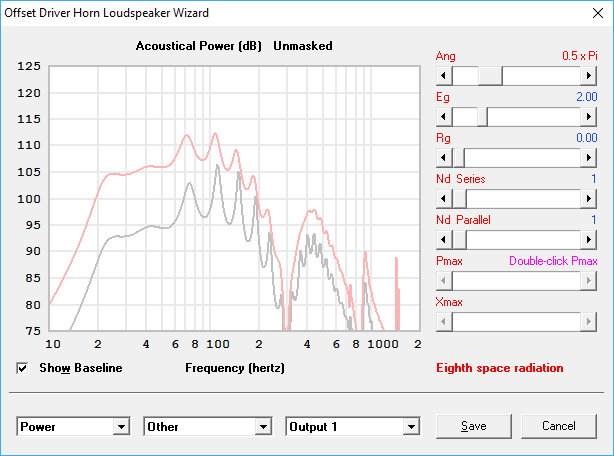Click the 'Double-click Pmax' label

tap(553, 261)
